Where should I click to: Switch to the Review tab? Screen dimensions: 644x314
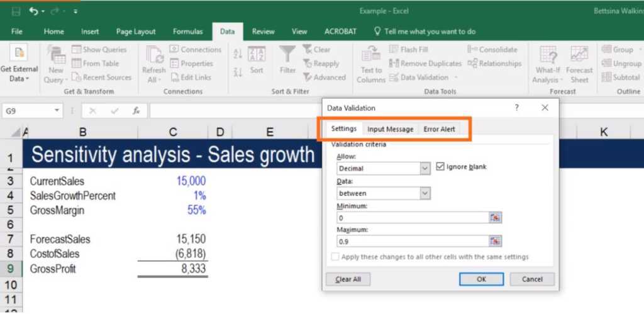click(x=264, y=31)
